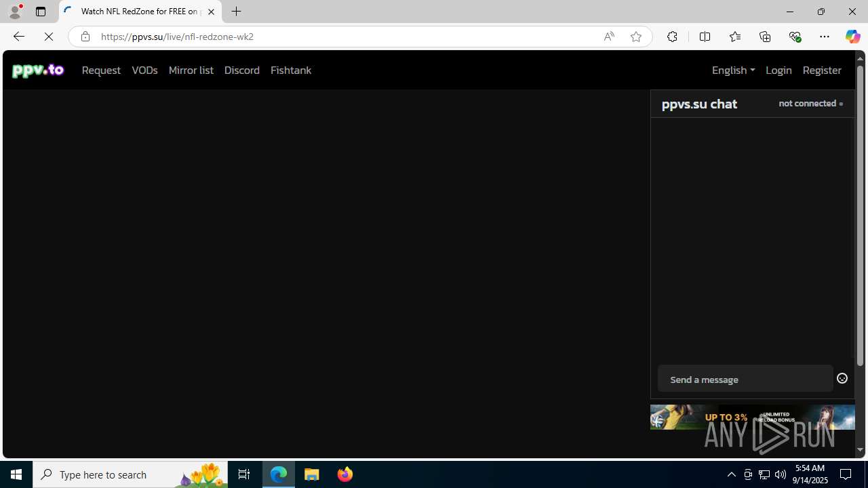The height and width of the screenshot is (488, 868).
Task: Close the NFL RedZone tab
Action: 211,12
